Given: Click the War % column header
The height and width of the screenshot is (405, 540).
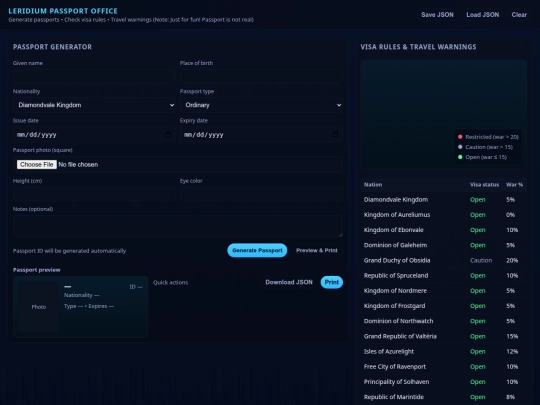Looking at the screenshot, I should 514,185.
